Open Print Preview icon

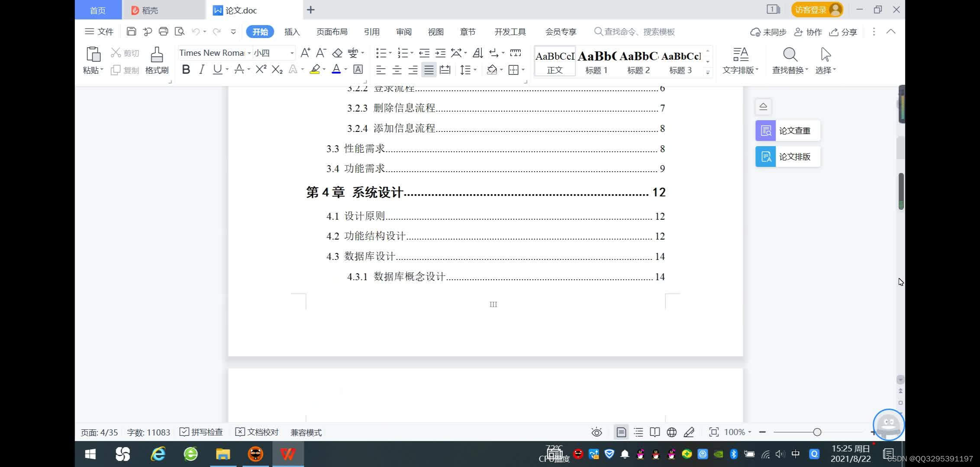[179, 31]
